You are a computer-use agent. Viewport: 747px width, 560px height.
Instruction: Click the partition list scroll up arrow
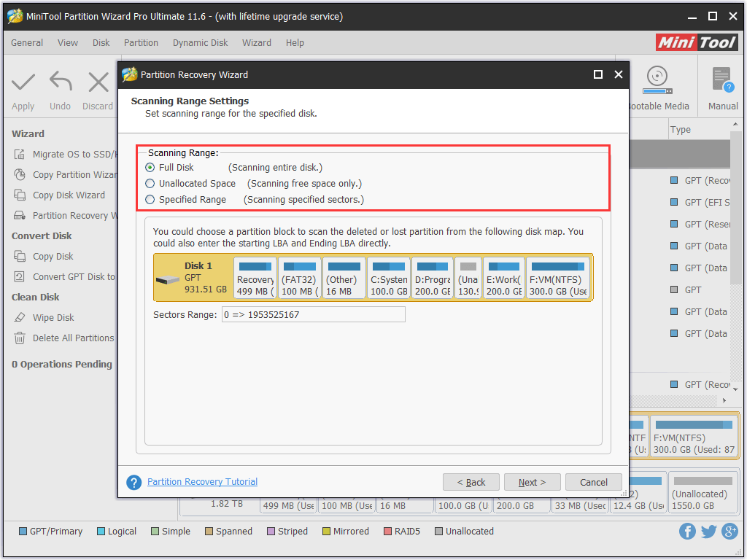735,124
